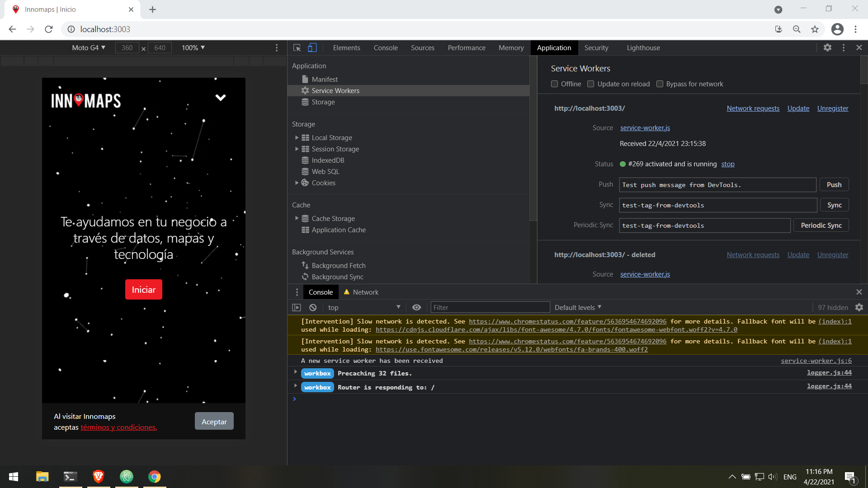Select the inspect element icon
Image resolution: width=868 pixels, height=488 pixels.
tap(297, 47)
